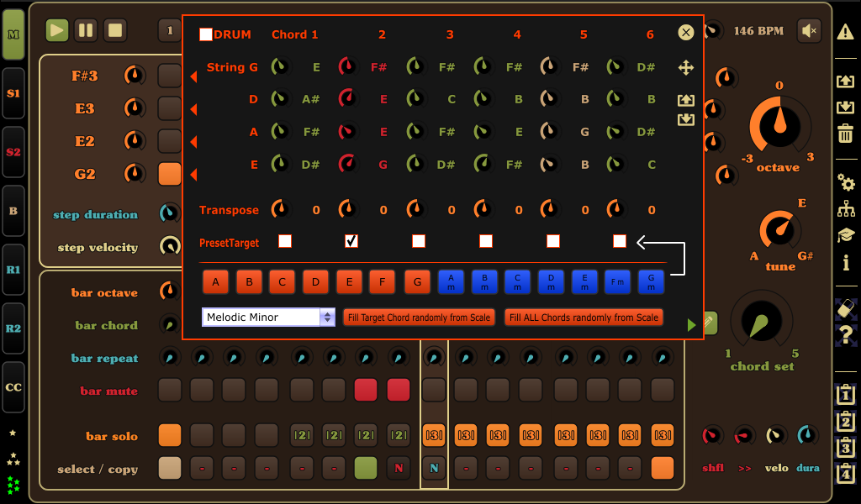Image resolution: width=861 pixels, height=504 pixels.
Task: Select the eraser tool in sidebar
Action: coord(846,307)
